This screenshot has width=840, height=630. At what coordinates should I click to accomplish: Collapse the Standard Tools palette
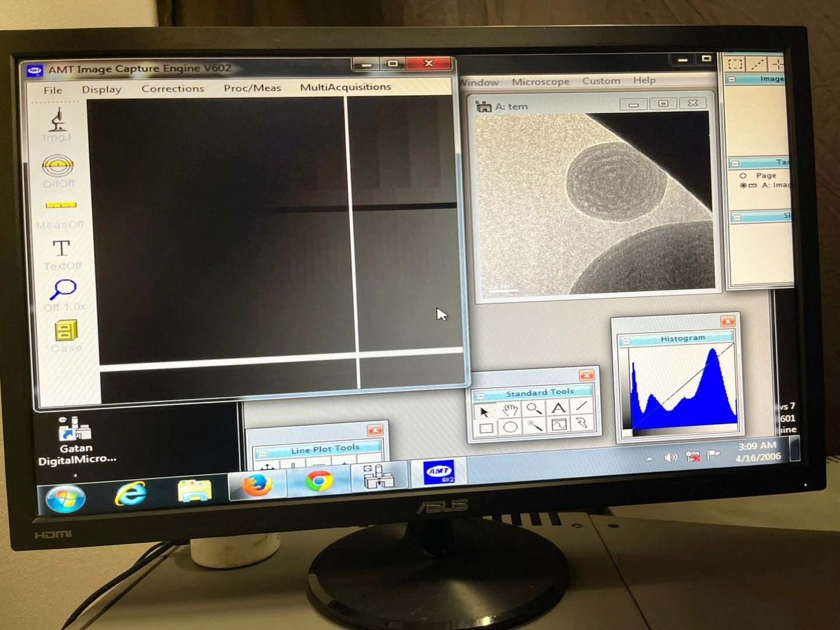[480, 397]
